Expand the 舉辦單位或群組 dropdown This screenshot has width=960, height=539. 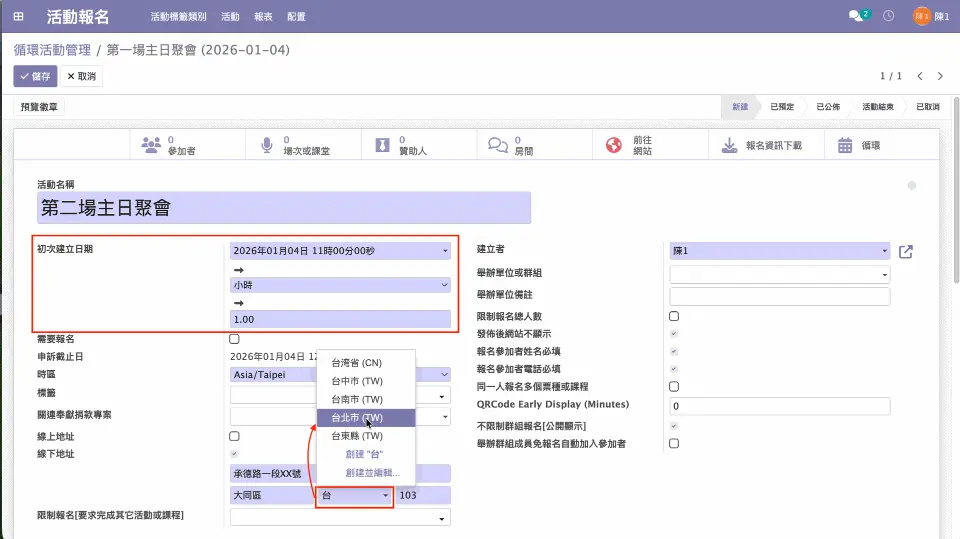click(779, 274)
